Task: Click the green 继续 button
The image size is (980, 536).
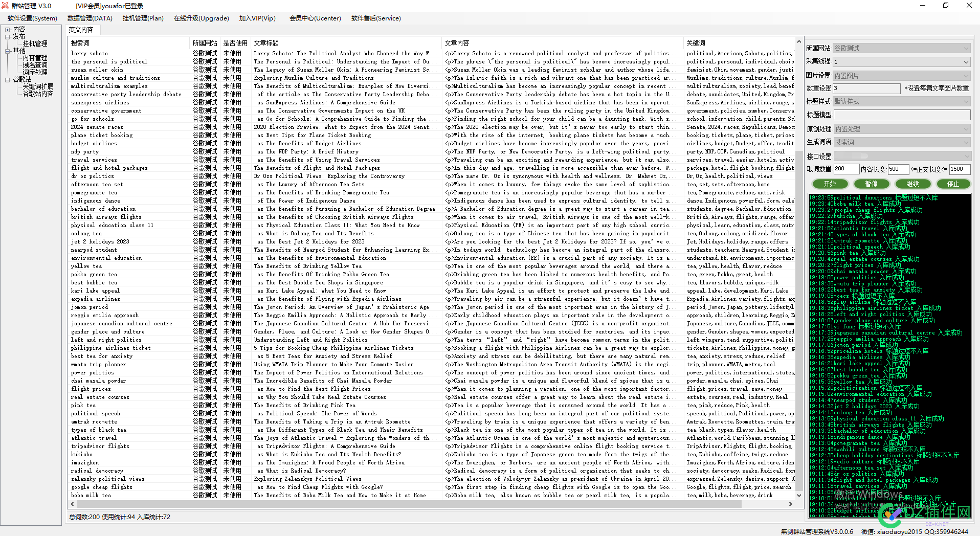Action: pos(912,184)
